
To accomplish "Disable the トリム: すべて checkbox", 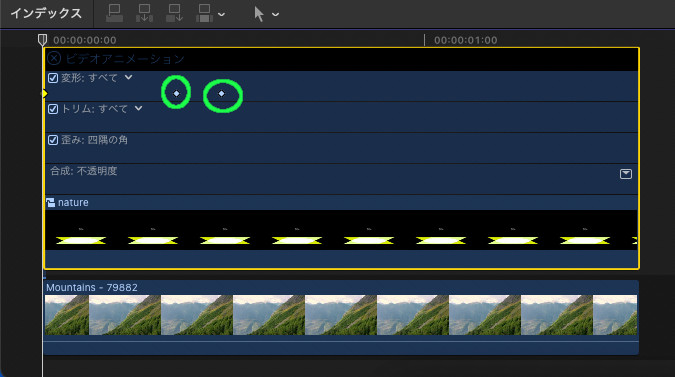I will coord(53,109).
